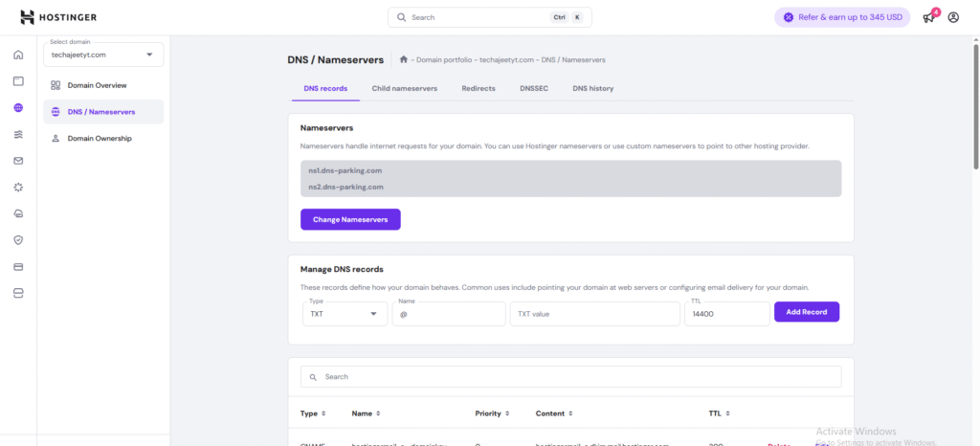Switch to the Child nameservers tab
The image size is (980, 446).
click(x=404, y=88)
